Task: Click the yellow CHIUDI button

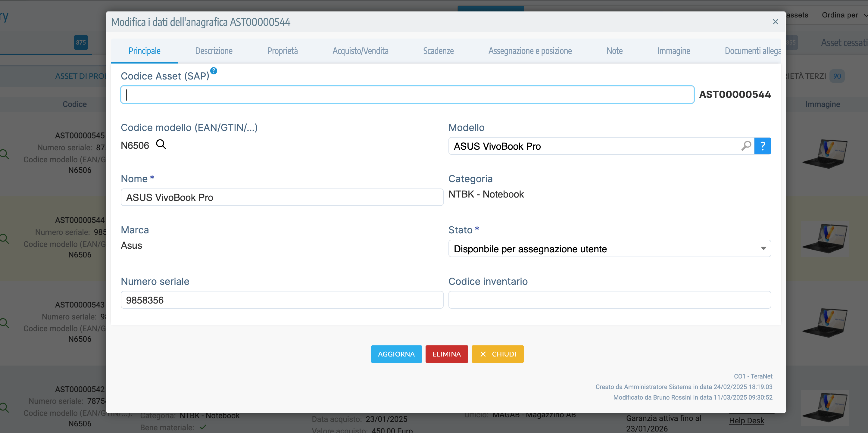Action: [x=497, y=354]
